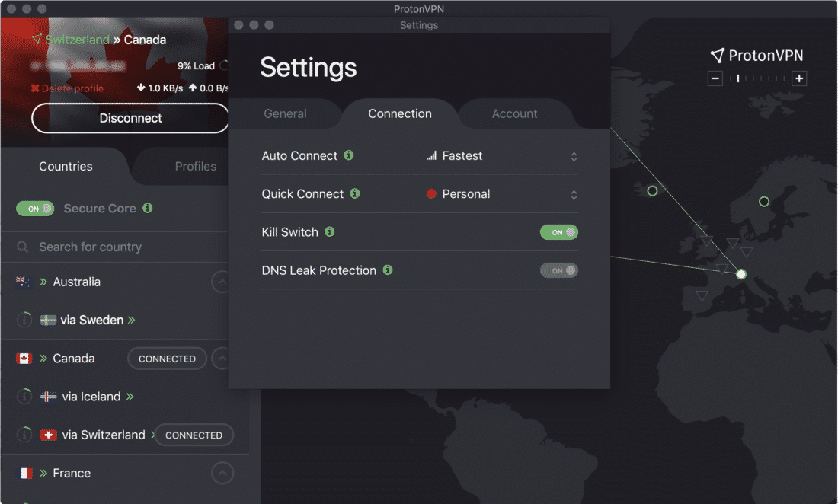This screenshot has height=504, width=838.
Task: Click the Sweden server node on map
Action: tap(763, 201)
